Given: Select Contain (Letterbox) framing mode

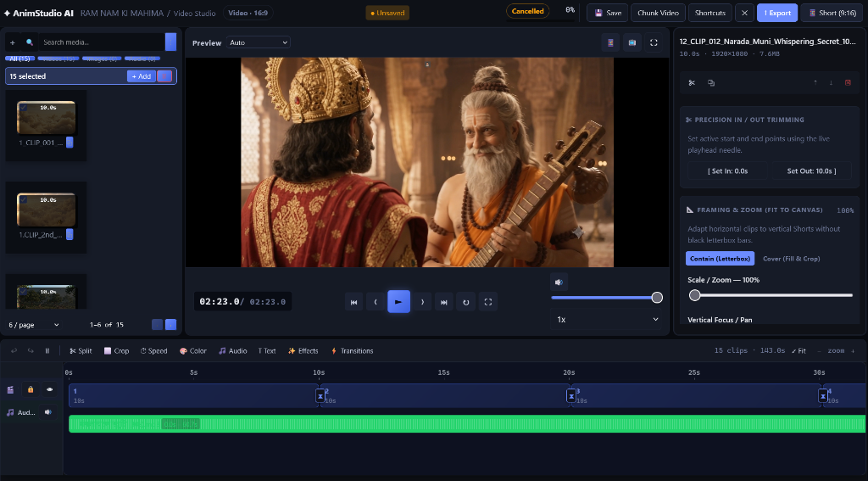Looking at the screenshot, I should coord(720,259).
